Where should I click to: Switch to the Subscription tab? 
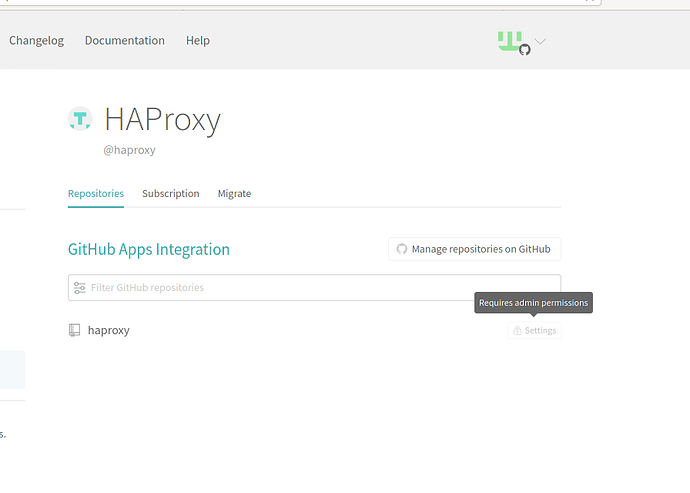pyautogui.click(x=171, y=194)
